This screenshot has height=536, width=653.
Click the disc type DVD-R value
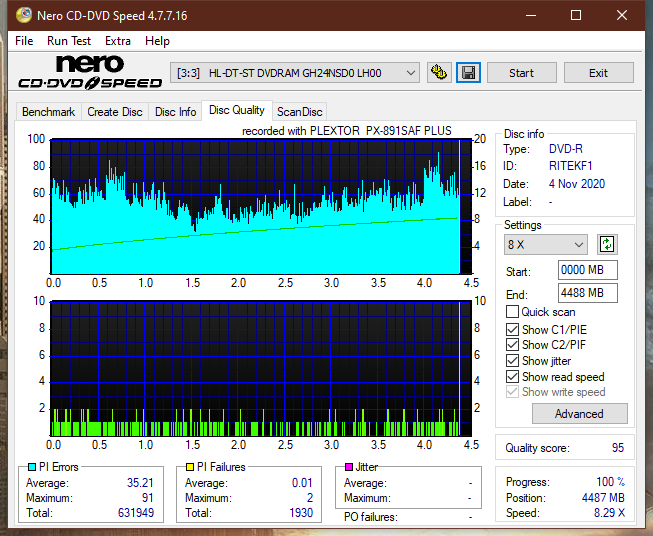566,149
